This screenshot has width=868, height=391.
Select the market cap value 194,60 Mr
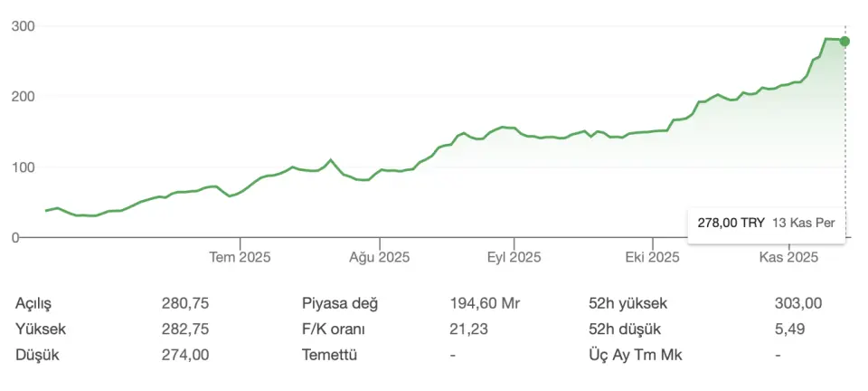pos(485,303)
